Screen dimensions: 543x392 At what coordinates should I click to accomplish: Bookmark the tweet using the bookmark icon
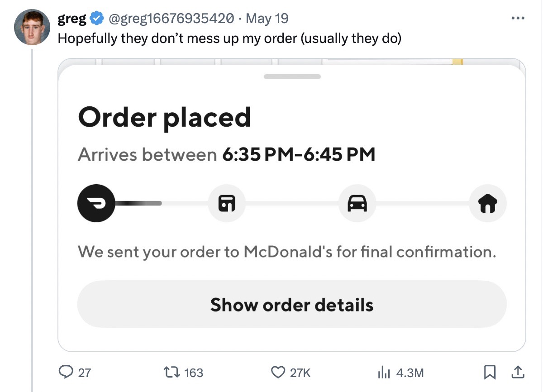click(x=490, y=372)
